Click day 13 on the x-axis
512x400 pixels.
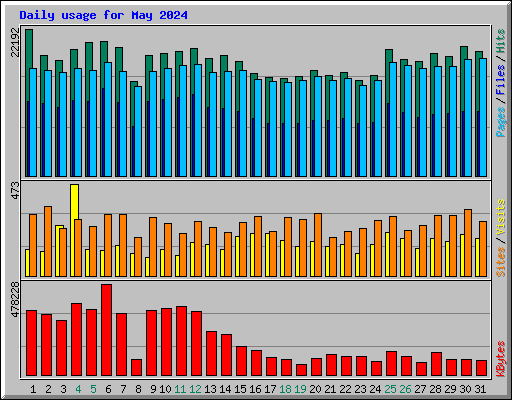tap(210, 389)
